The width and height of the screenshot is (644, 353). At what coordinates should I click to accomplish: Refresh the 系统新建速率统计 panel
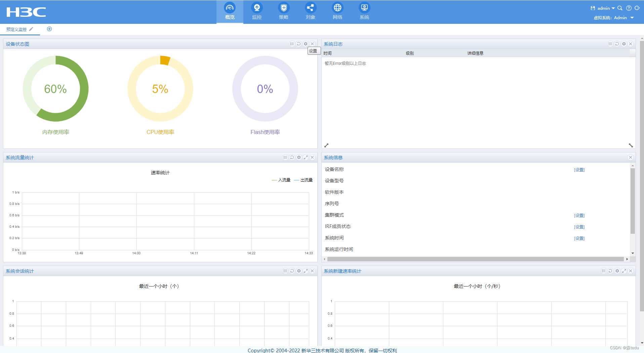coord(610,271)
